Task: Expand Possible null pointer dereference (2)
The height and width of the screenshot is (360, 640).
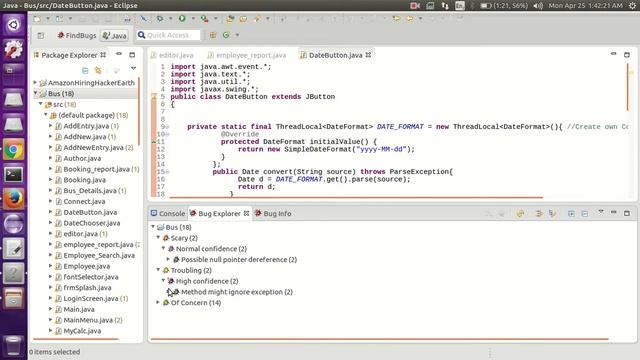Action: [168, 259]
